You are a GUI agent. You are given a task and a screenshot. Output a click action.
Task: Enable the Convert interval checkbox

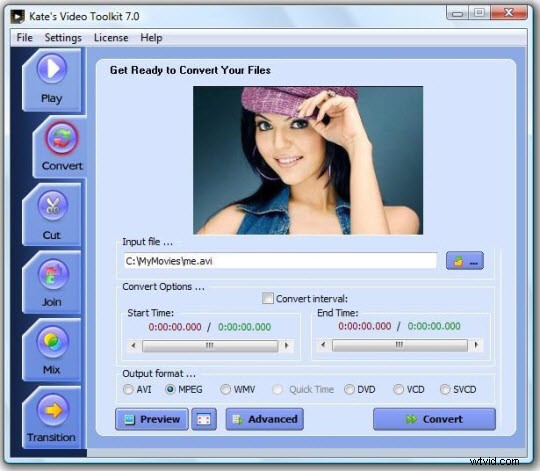point(268,298)
